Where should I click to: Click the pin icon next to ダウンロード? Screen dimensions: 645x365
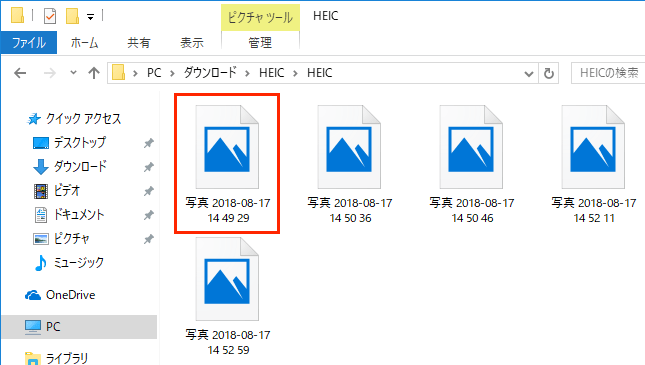(x=148, y=167)
